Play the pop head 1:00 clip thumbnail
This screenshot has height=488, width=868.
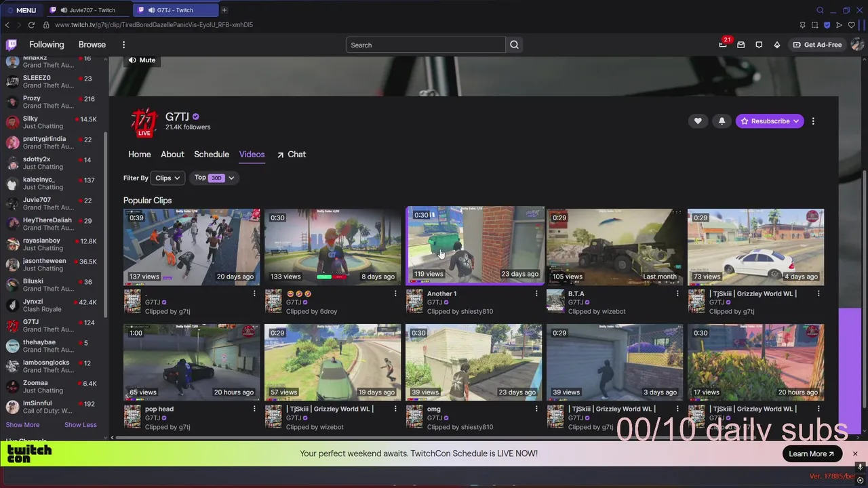pyautogui.click(x=192, y=362)
